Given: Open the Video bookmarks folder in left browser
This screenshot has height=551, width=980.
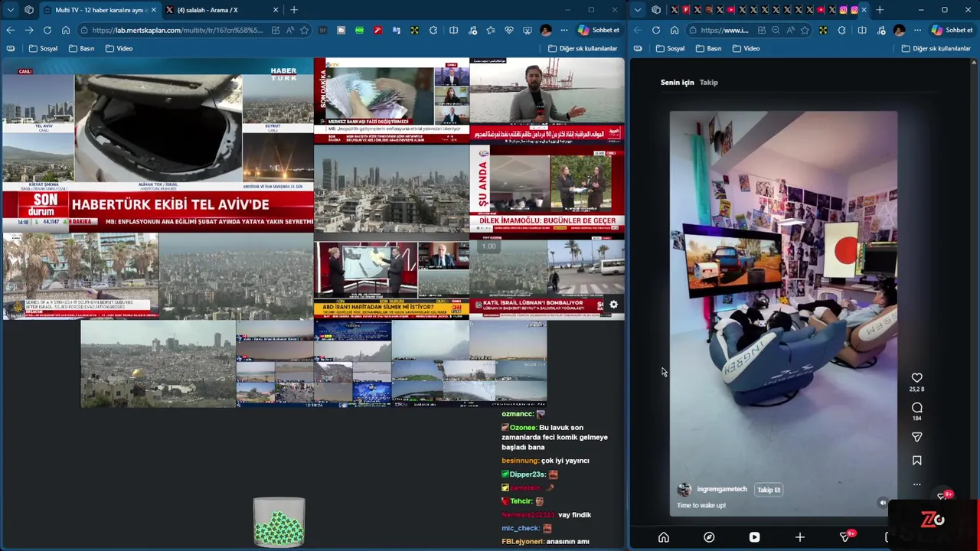Looking at the screenshot, I should [x=119, y=48].
